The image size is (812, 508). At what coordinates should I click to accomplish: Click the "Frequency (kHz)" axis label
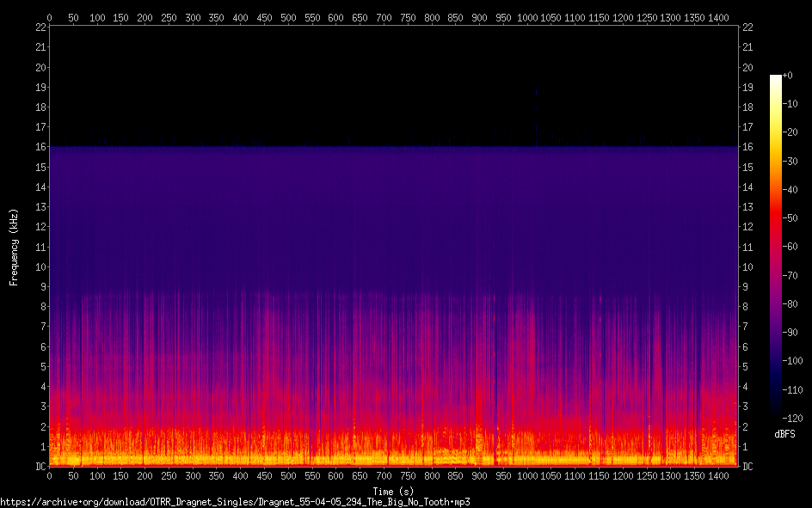14,247
